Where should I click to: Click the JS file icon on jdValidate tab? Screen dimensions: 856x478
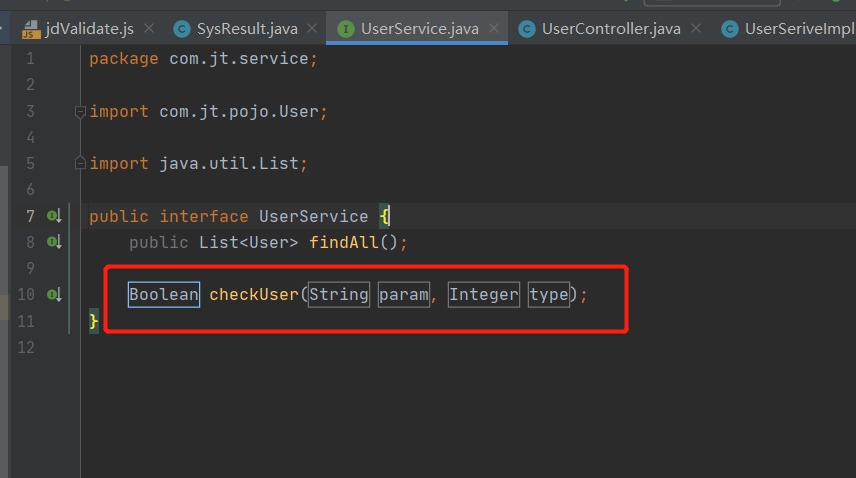click(31, 29)
